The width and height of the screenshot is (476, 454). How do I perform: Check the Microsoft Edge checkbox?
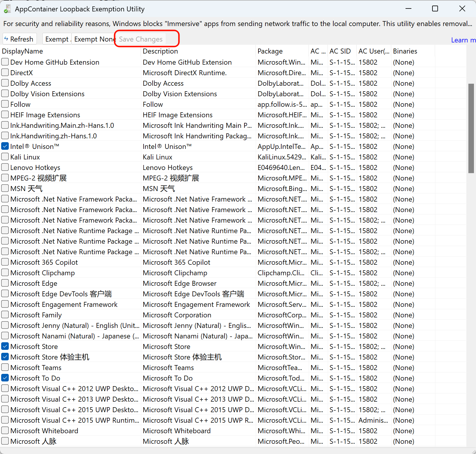[x=5, y=283]
